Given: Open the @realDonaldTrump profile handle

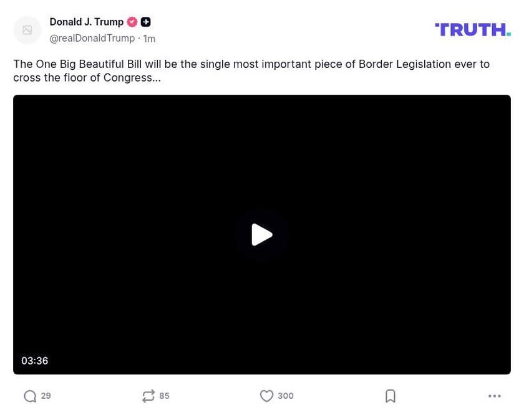Looking at the screenshot, I should coord(92,37).
